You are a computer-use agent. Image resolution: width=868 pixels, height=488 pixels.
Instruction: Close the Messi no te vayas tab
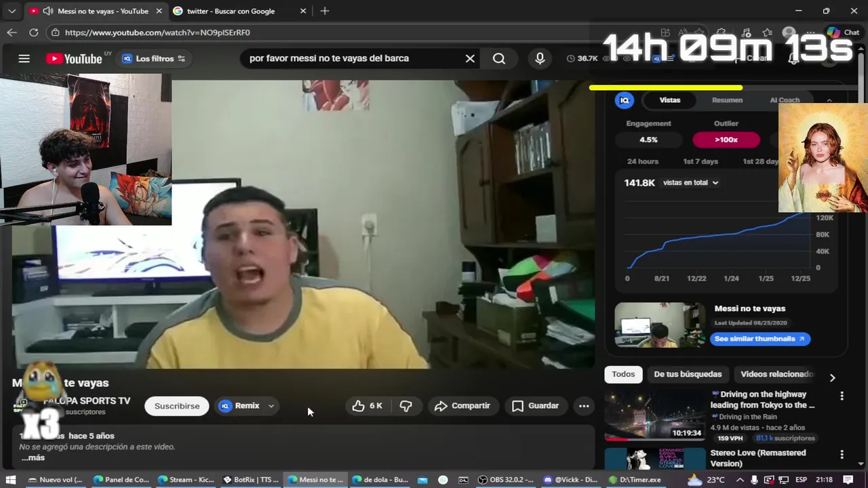point(158,11)
